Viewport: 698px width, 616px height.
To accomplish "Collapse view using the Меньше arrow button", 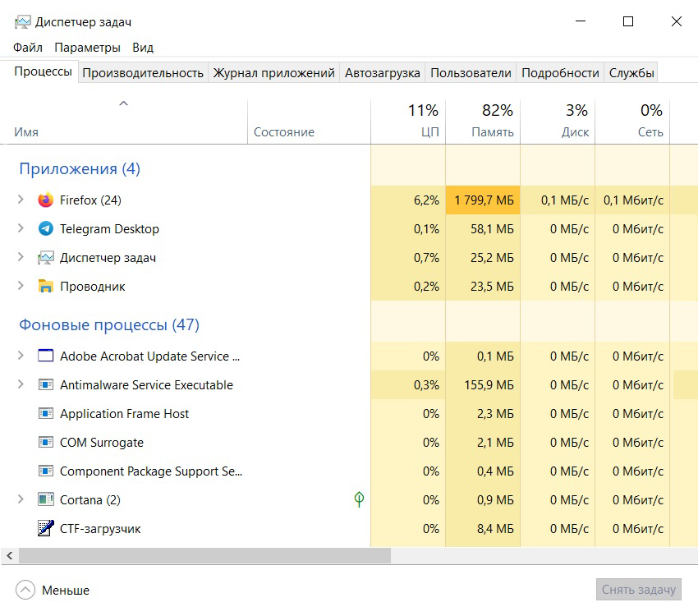I will (25, 590).
